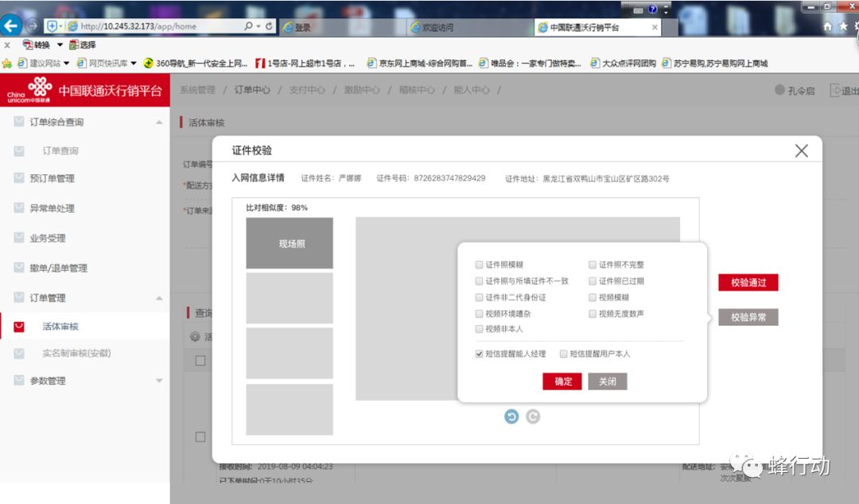The height and width of the screenshot is (504, 859).
Task: Collapse the 订单综合查询 sidebar section
Action: 157,121
